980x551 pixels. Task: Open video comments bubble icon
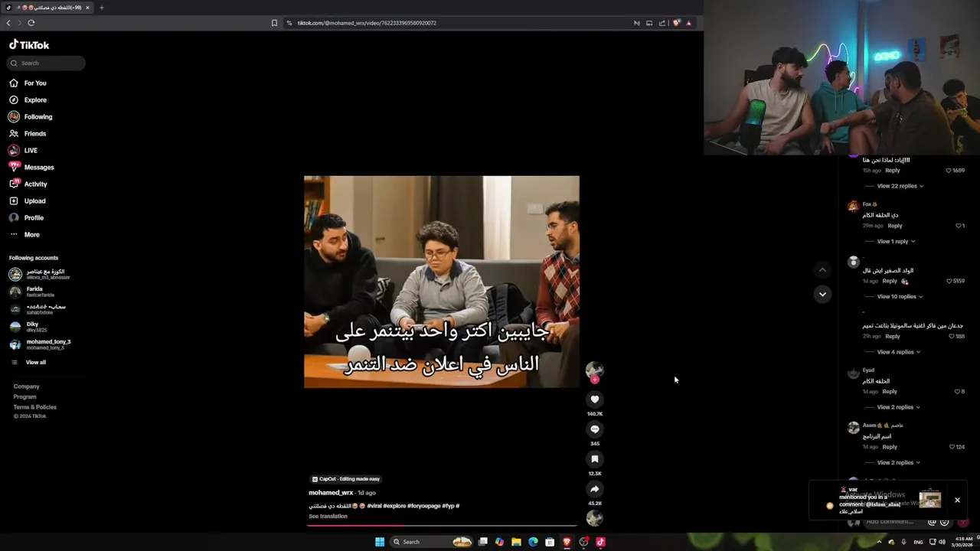[595, 429]
